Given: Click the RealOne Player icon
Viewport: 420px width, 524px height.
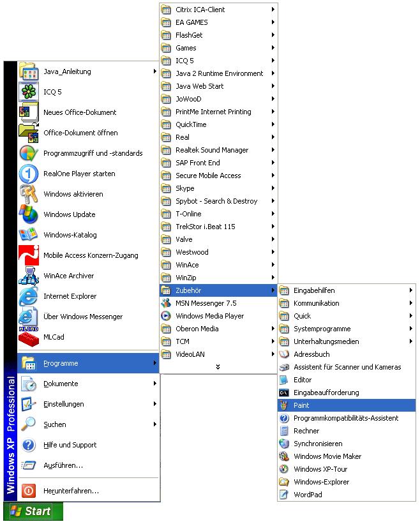Looking at the screenshot, I should pos(29,174).
